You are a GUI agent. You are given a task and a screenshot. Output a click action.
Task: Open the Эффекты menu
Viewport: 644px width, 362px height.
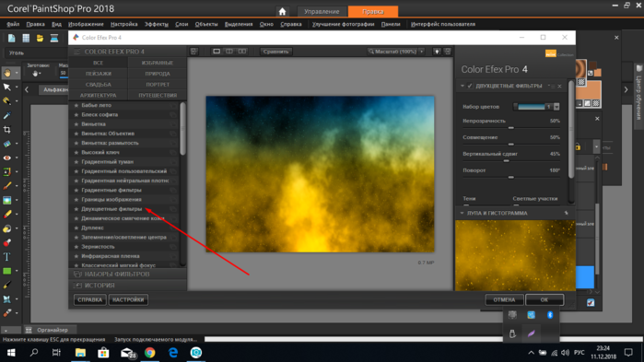[x=156, y=24]
